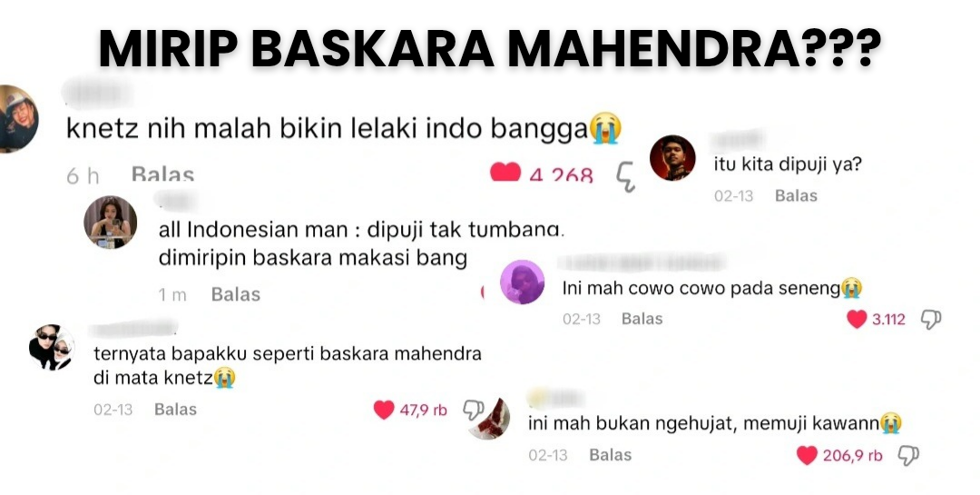This screenshot has height=495, width=980.
Task: Open mirror-selfie avatar beside 'all Indonesian man'
Action: (x=111, y=223)
